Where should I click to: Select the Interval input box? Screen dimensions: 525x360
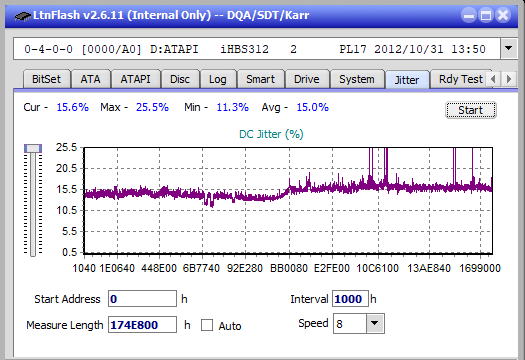(x=350, y=299)
